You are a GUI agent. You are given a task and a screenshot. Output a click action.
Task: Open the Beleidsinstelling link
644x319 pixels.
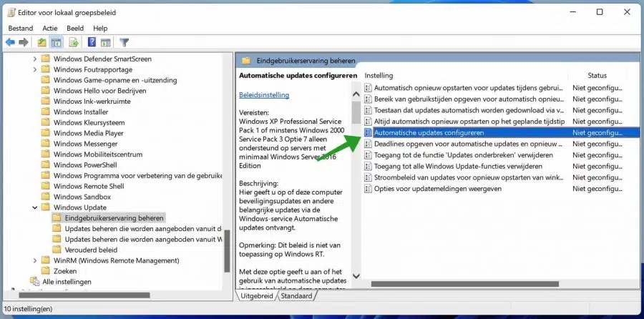click(x=264, y=95)
